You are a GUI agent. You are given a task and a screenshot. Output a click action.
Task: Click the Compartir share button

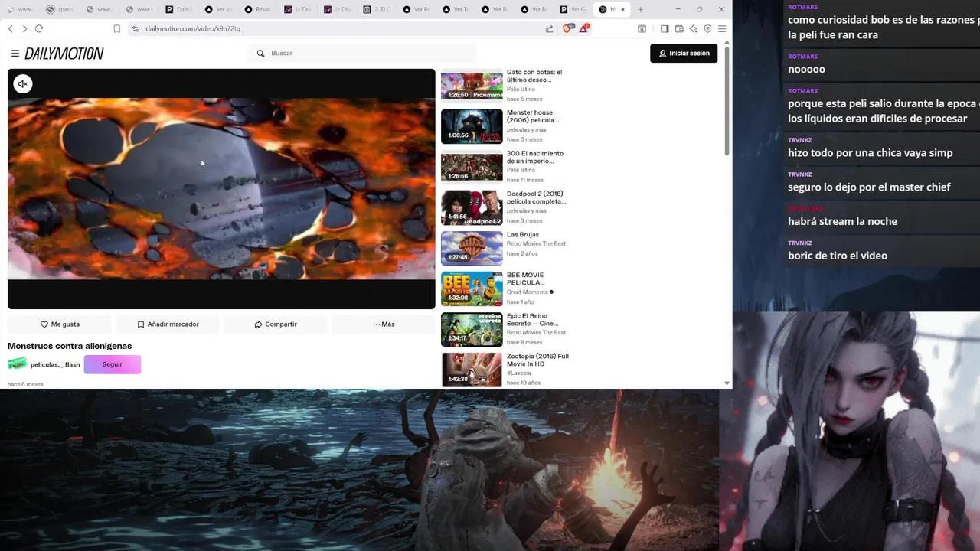click(x=276, y=324)
